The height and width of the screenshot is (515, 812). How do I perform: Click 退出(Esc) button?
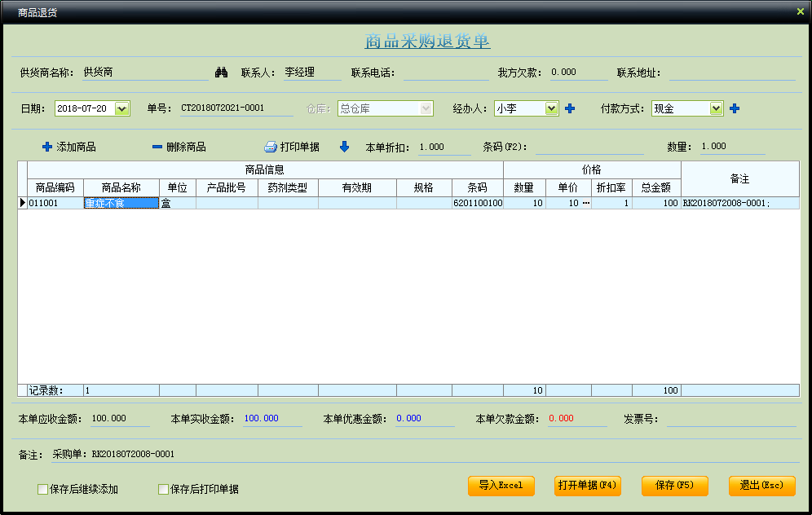761,486
